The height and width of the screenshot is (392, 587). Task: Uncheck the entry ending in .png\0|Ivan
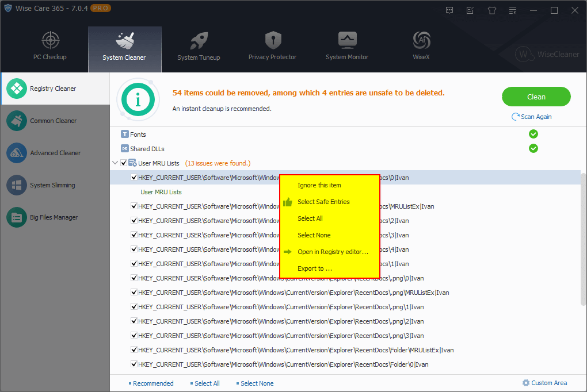point(134,278)
